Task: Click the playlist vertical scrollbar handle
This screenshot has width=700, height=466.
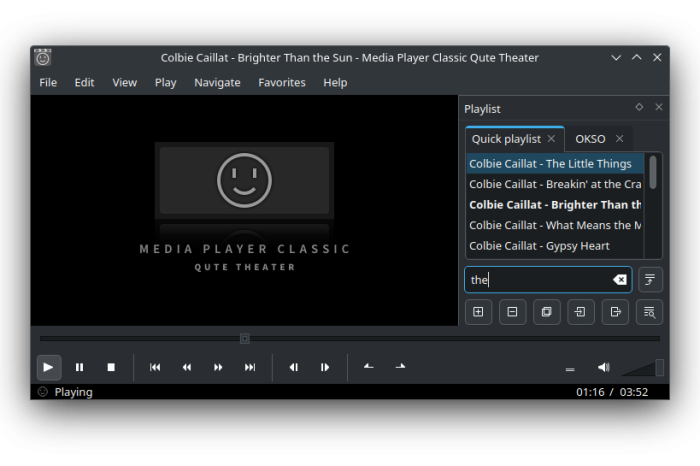Action: (653, 172)
